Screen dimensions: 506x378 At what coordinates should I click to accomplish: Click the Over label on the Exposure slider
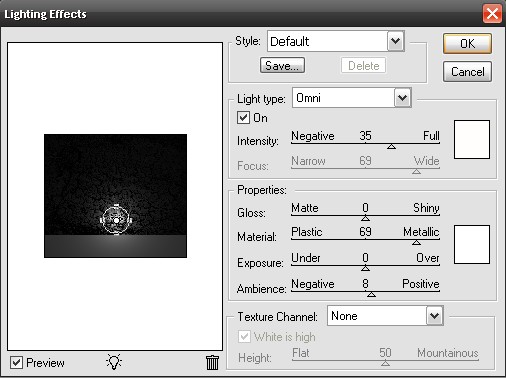click(428, 258)
